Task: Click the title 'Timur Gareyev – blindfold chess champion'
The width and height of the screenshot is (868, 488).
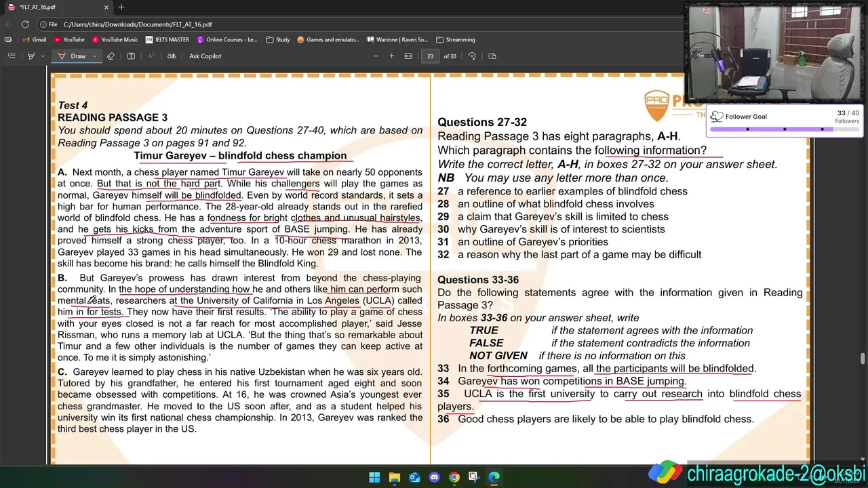Action: click(x=240, y=156)
